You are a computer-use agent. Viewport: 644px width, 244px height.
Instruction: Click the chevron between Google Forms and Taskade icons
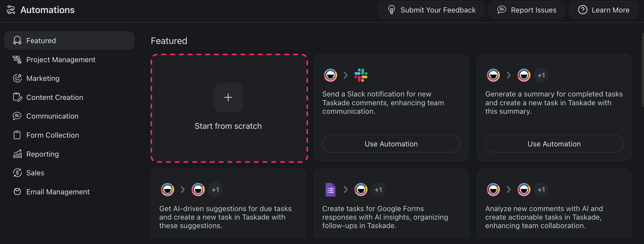pos(346,189)
